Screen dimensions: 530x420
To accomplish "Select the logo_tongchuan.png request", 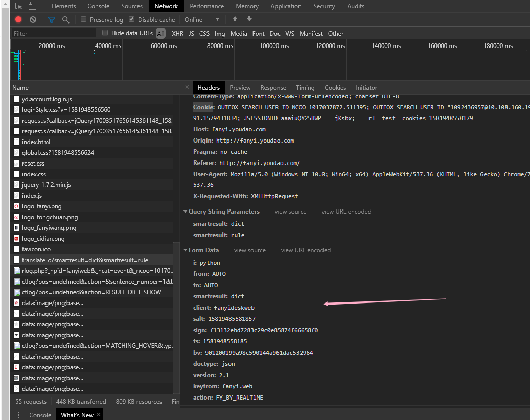I will pyautogui.click(x=91, y=217).
